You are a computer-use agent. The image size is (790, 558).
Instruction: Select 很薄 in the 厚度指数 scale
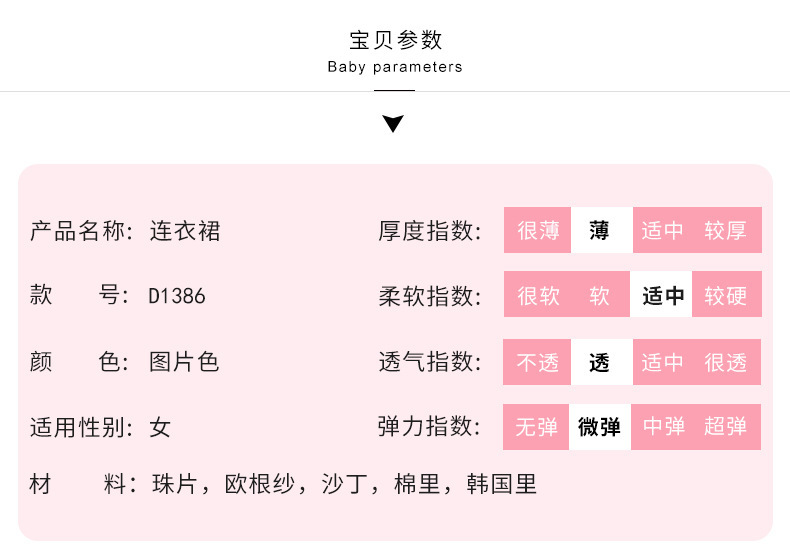point(538,231)
